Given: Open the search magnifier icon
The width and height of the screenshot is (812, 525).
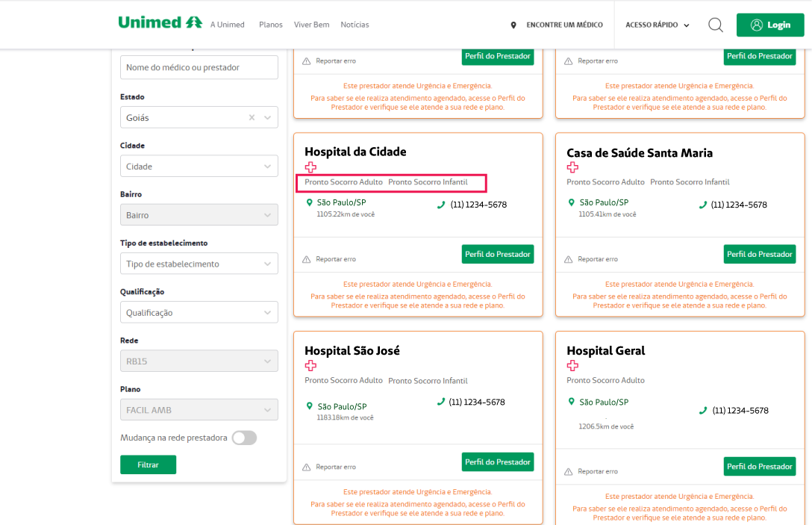Looking at the screenshot, I should [716, 25].
